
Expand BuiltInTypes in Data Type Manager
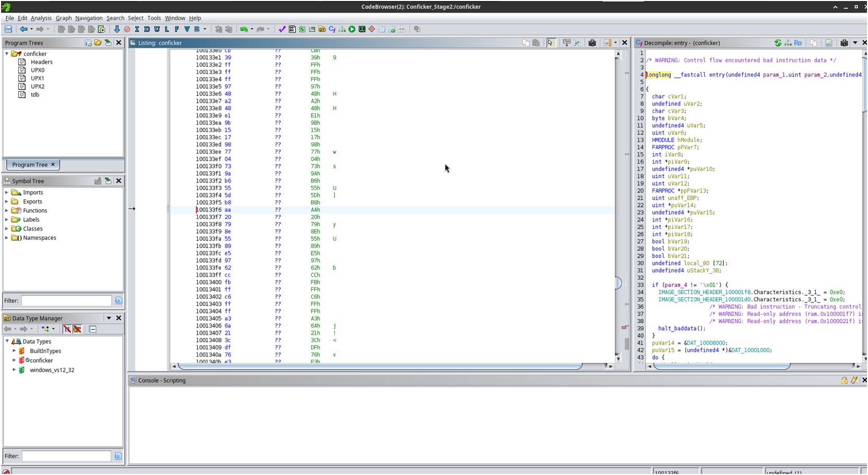tap(14, 351)
